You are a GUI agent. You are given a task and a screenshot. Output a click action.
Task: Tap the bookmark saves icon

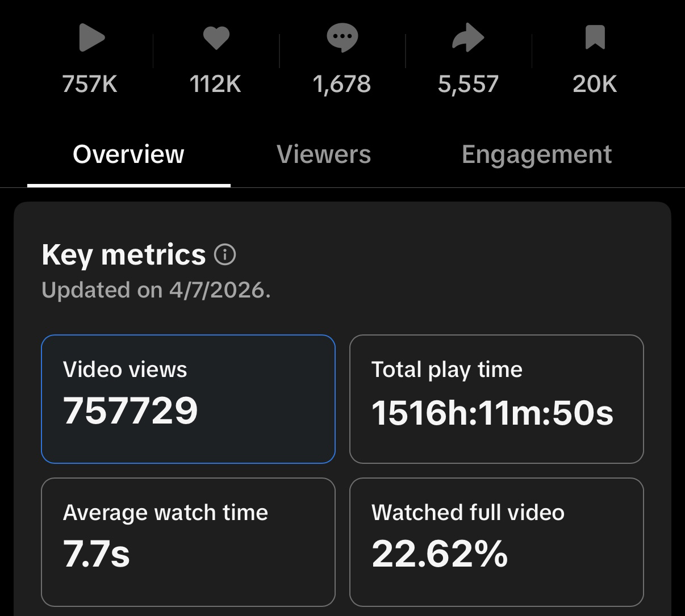(x=595, y=38)
